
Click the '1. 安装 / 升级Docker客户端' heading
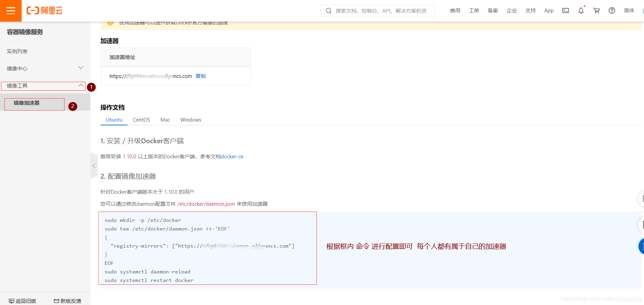click(142, 141)
